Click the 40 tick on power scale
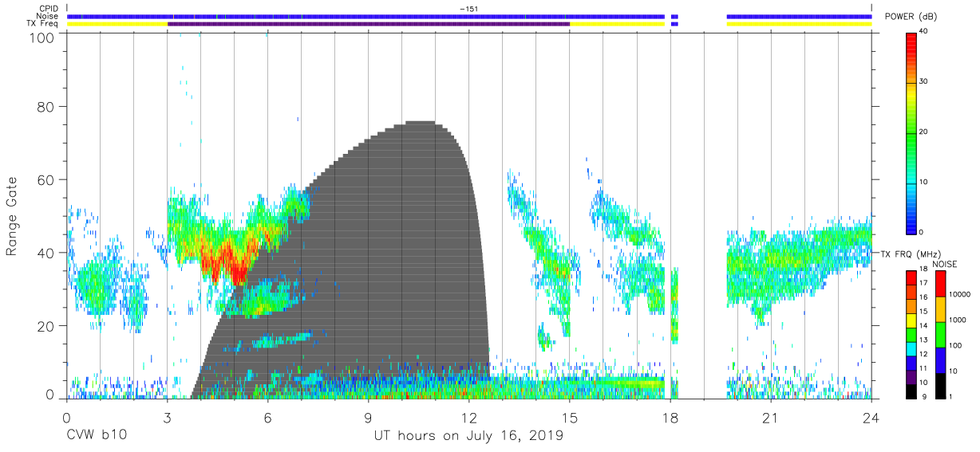This screenshot has height=452, width=980. [924, 32]
